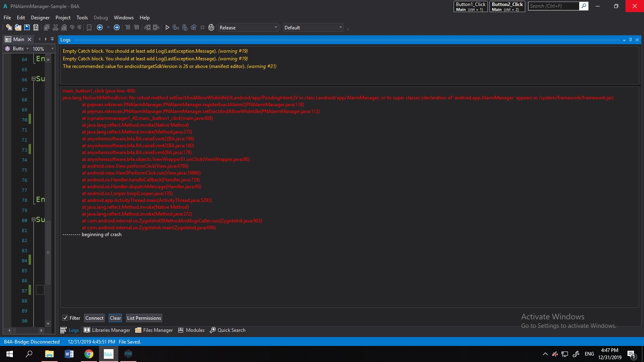The image size is (644, 362).
Task: Open the Release build configuration dropdown
Action: click(x=248, y=27)
